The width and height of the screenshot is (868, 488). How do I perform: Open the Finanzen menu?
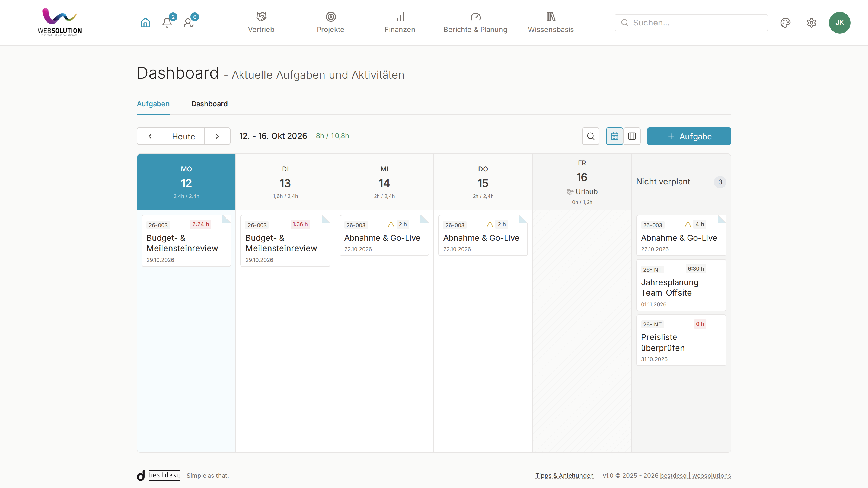pyautogui.click(x=400, y=23)
